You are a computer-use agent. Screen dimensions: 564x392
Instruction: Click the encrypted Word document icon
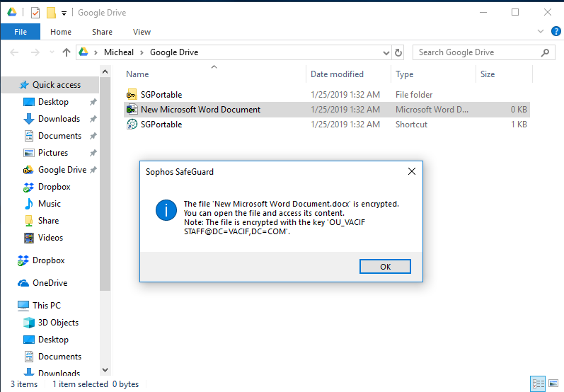132,110
